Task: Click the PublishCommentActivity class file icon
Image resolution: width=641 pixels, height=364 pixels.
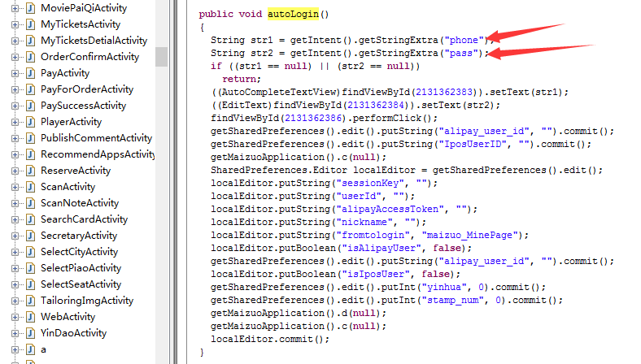Action: (31, 138)
